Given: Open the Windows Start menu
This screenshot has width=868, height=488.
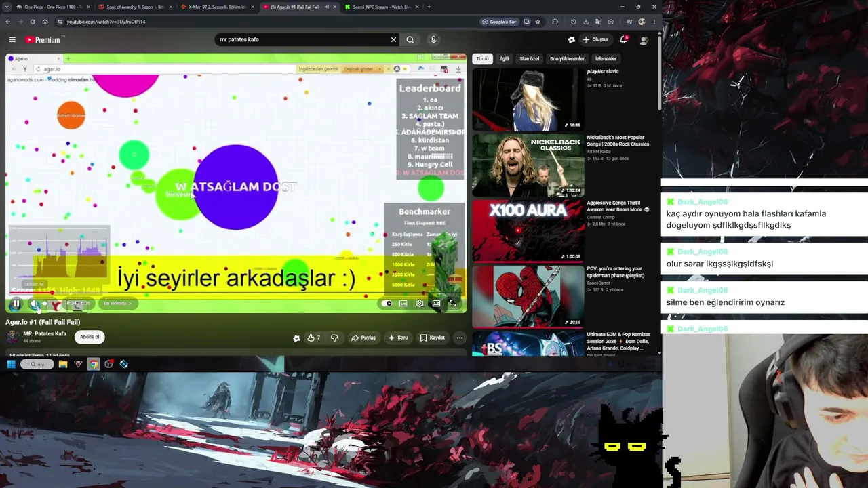Looking at the screenshot, I should point(11,364).
